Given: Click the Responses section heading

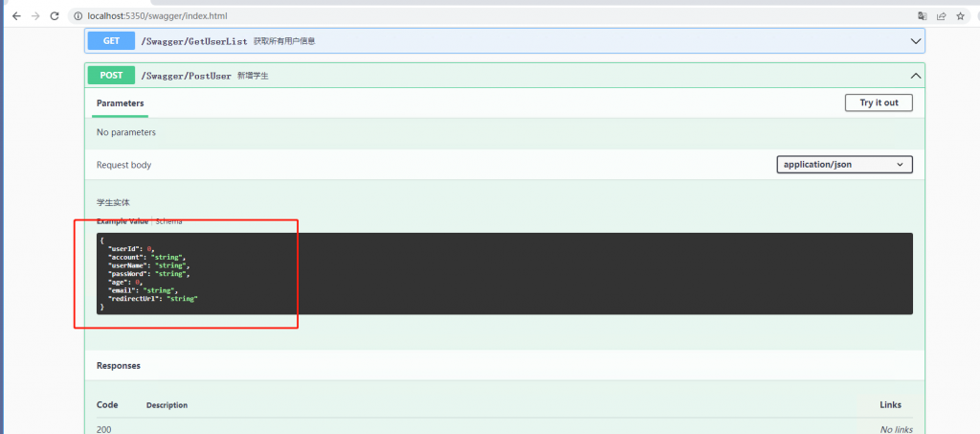Looking at the screenshot, I should tap(119, 366).
